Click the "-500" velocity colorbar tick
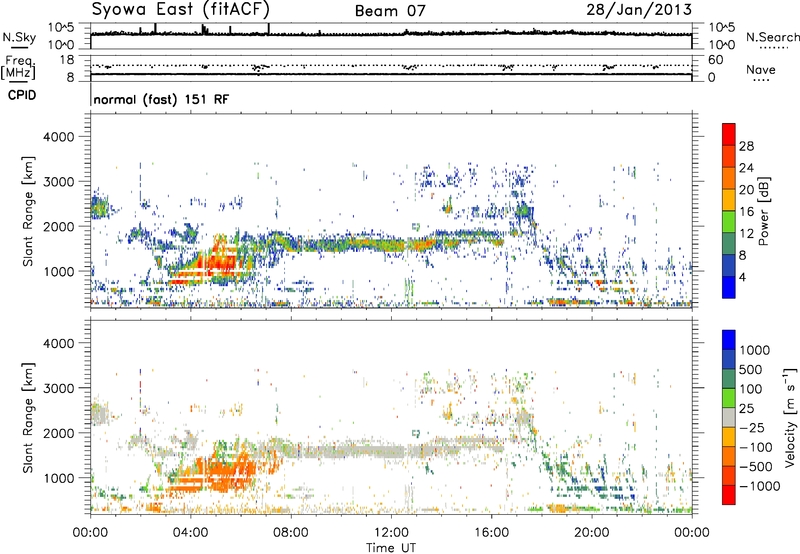 tap(756, 467)
